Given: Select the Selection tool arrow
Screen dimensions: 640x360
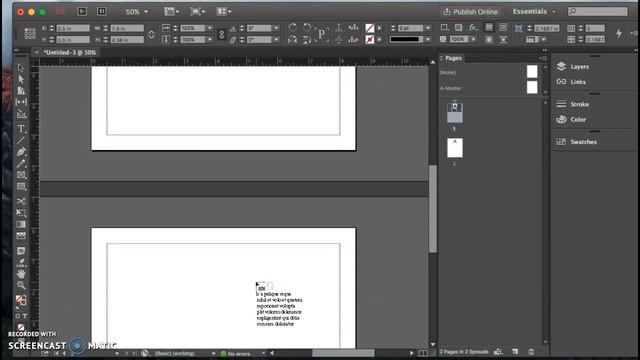Looking at the screenshot, I should [21, 68].
